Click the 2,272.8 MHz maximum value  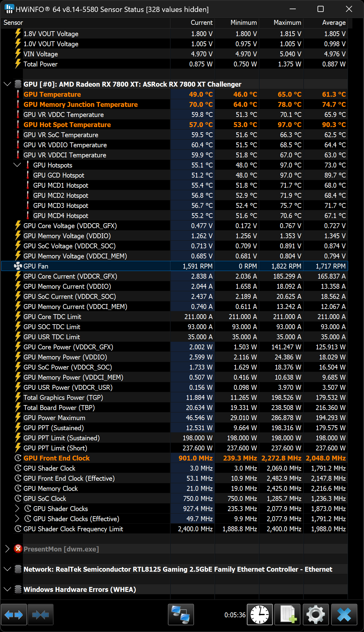coord(281,458)
